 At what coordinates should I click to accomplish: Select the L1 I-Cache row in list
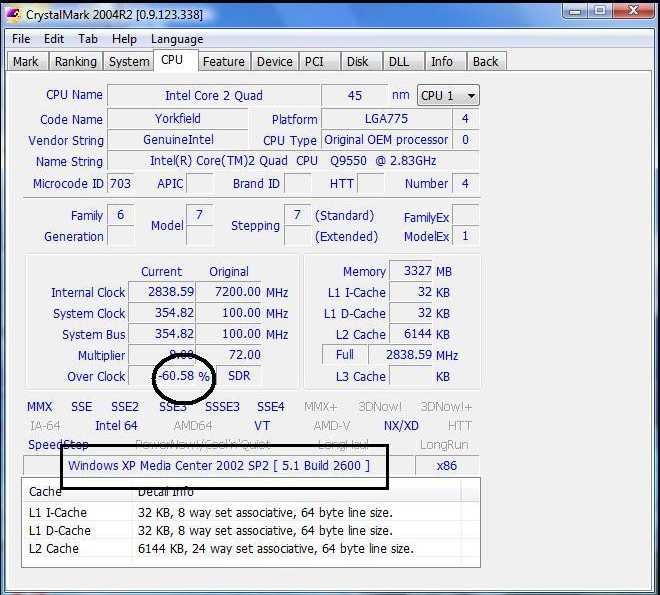point(250,513)
